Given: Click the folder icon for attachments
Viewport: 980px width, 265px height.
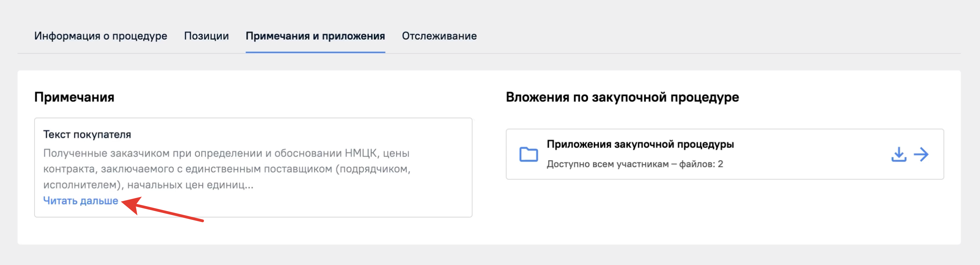Looking at the screenshot, I should pyautogui.click(x=529, y=155).
